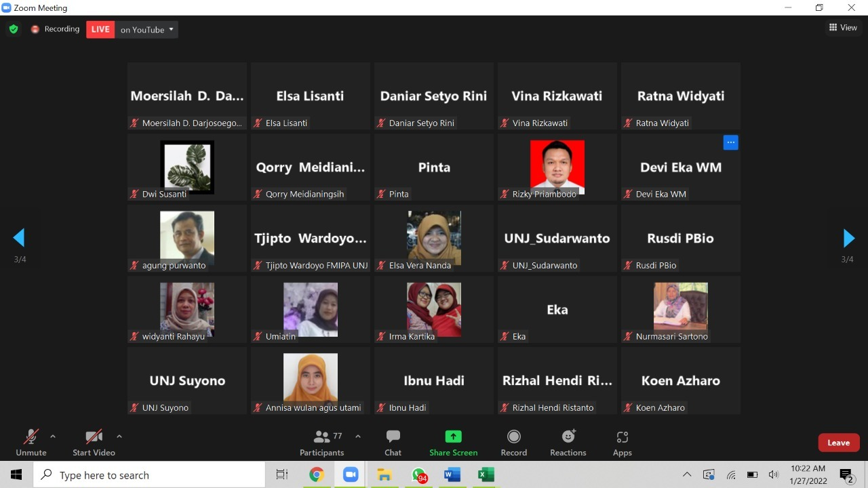Open the Reactions menu

tap(568, 443)
